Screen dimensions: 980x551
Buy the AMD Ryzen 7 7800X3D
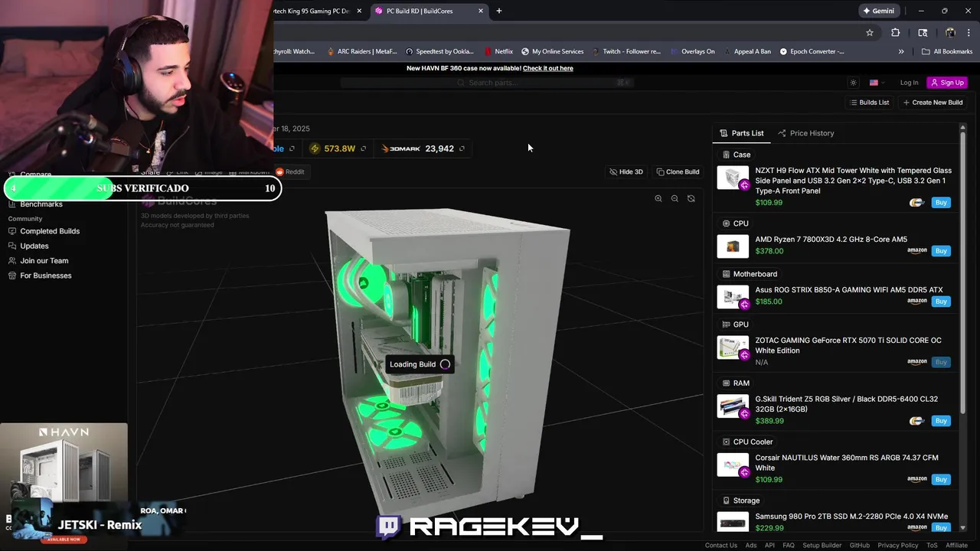(941, 251)
